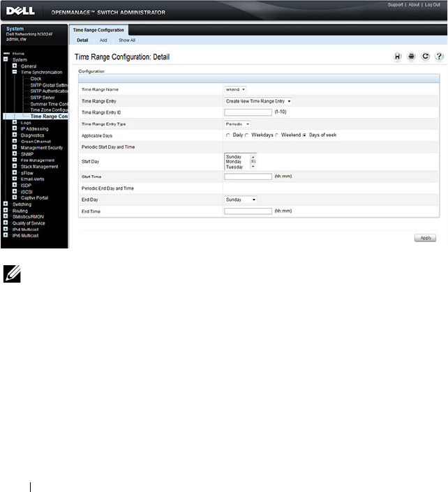
Task: Open the Help question mark icon
Action: coord(439,57)
